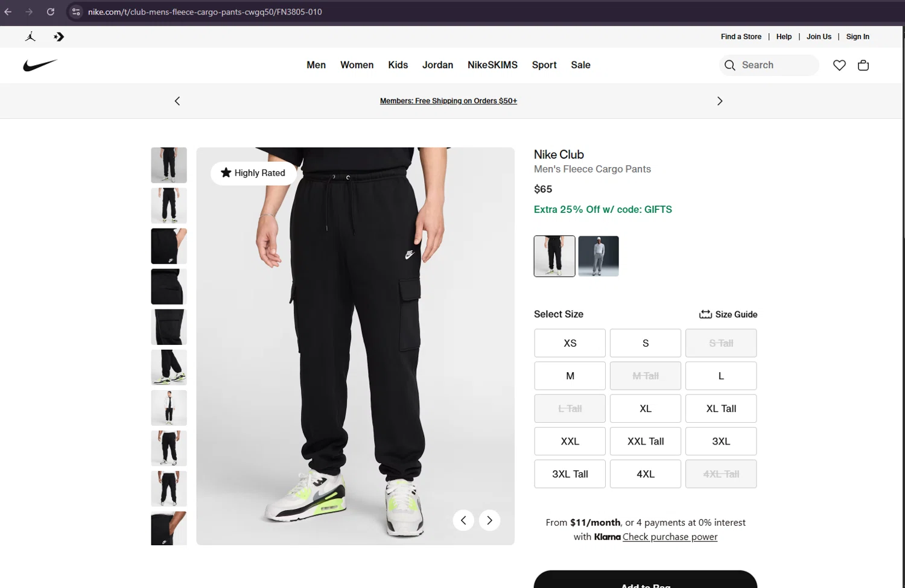The image size is (905, 588).
Task: Select size M
Action: click(x=570, y=376)
